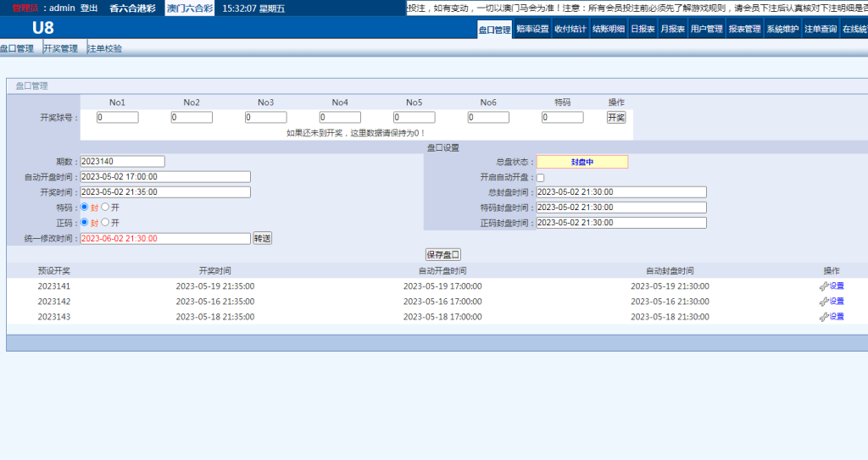Click the 登出 logout link
Image resolution: width=868 pixels, height=460 pixels.
pos(88,8)
